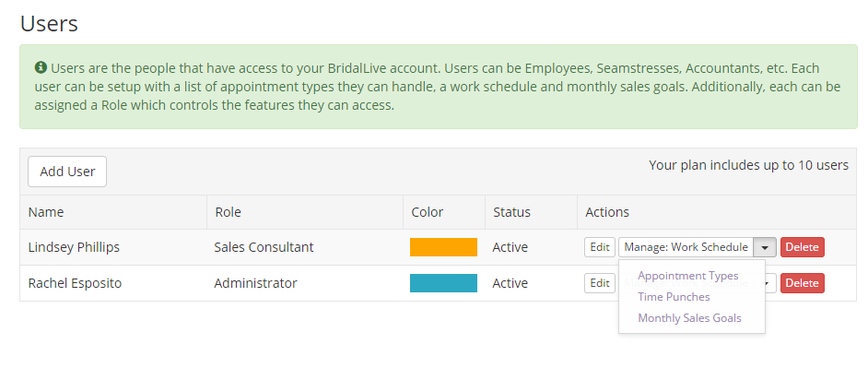Open Rachel Esposito's Manage dropdown arrow
The image size is (868, 368).
tap(768, 283)
